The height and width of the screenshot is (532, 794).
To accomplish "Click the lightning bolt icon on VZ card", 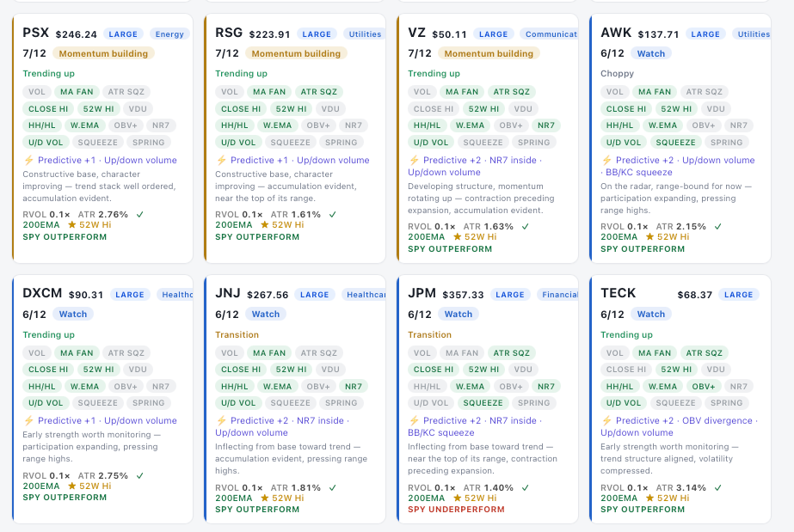I will (x=415, y=161).
